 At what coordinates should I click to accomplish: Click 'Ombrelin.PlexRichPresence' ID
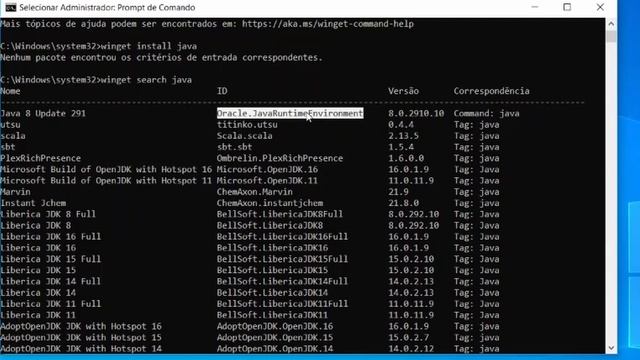click(280, 158)
